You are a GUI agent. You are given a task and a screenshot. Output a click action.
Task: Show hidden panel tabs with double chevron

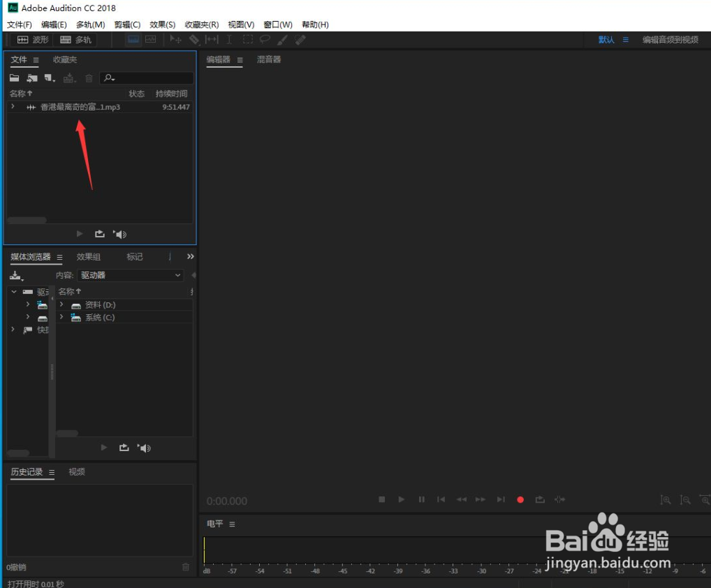pyautogui.click(x=191, y=256)
